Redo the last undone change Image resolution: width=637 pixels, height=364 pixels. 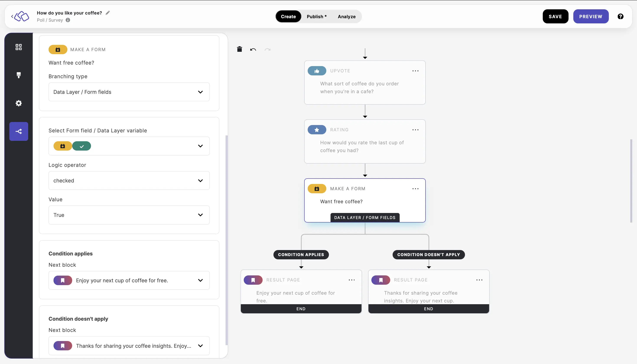click(x=268, y=49)
